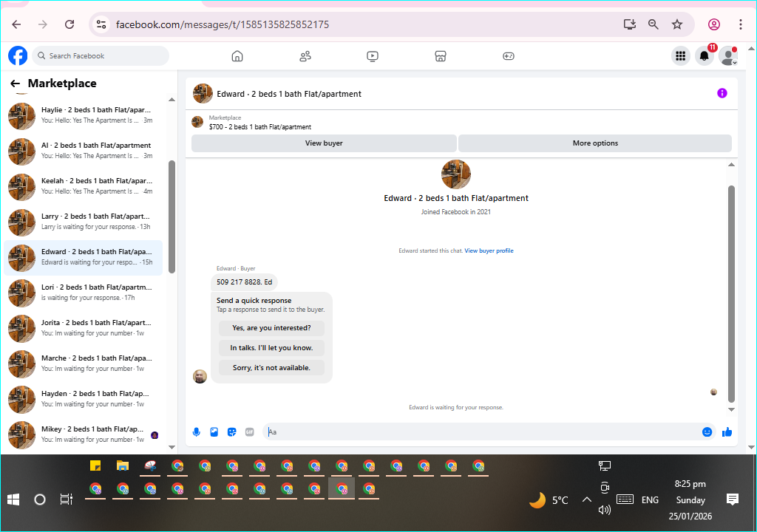Click the conversation pane scrollbar thumb
This screenshot has width=757, height=532.
(x=731, y=293)
